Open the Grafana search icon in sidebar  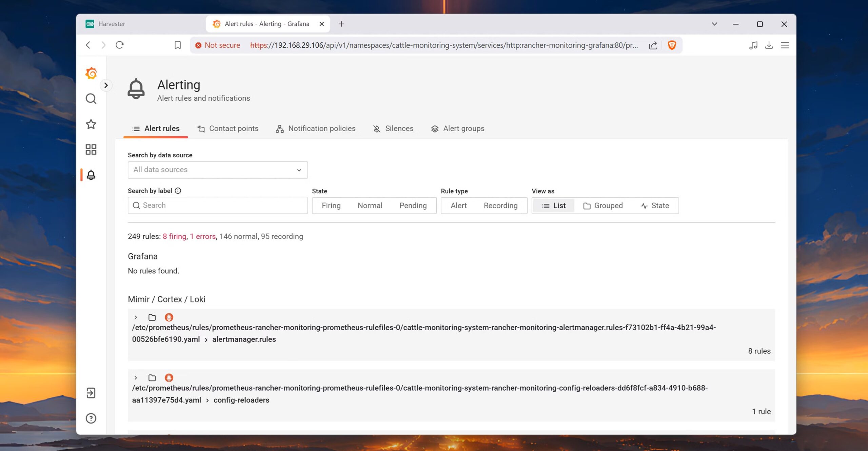pos(91,99)
